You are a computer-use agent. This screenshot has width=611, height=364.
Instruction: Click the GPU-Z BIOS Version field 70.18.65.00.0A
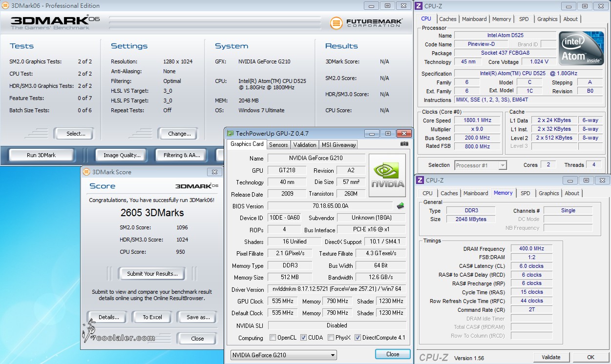(x=330, y=206)
